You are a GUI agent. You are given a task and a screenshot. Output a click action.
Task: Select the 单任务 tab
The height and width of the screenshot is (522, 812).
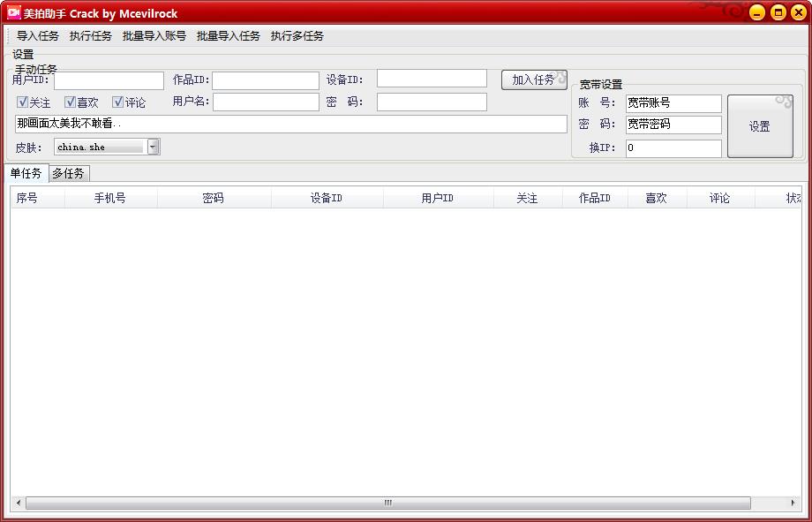(x=26, y=173)
